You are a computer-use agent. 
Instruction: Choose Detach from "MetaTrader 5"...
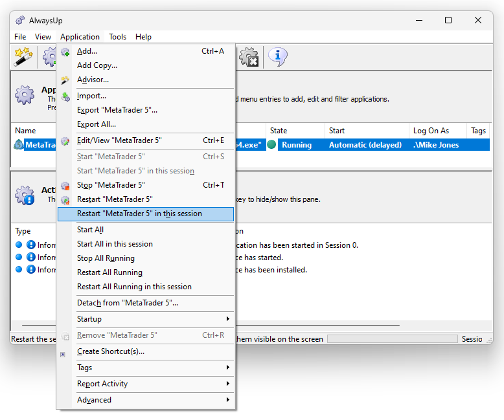pos(146,303)
